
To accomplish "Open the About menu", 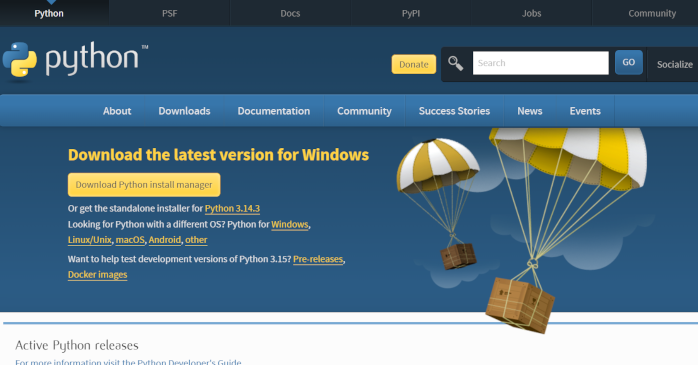I will 117,111.
